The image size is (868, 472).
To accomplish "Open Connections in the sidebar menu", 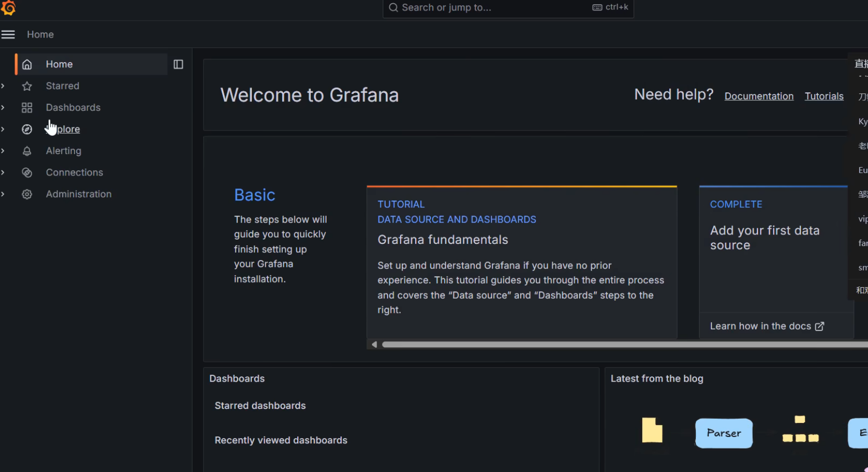I will [75, 172].
